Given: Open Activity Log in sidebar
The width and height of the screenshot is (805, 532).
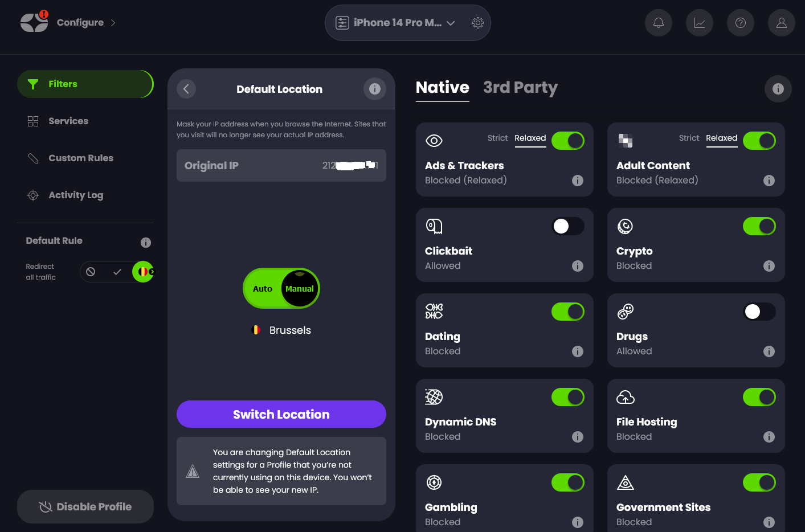Looking at the screenshot, I should pos(76,195).
